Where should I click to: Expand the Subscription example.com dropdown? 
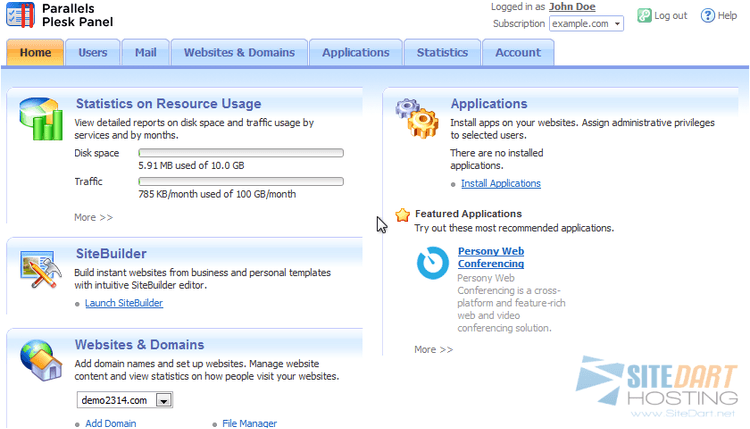point(586,23)
